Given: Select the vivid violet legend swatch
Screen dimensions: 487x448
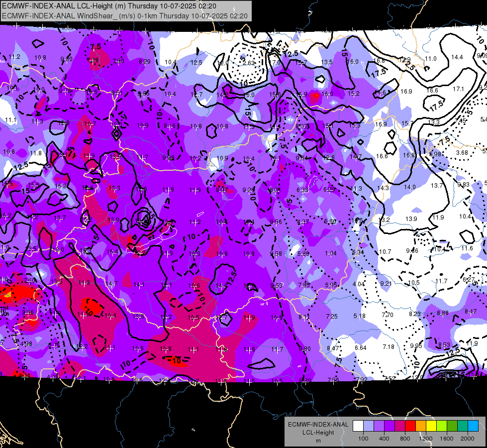Looking at the screenshot, I should pos(390,426).
